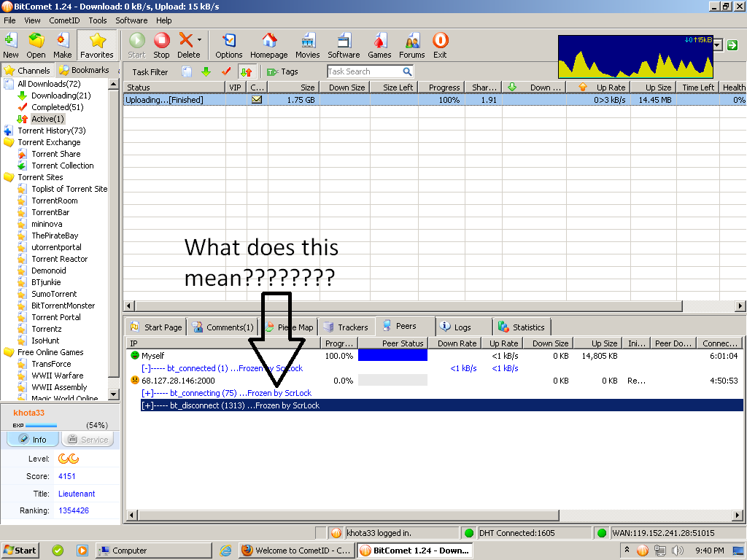Click the red Stop toolbar icon
Viewport: 747px width, 560px height.
[x=161, y=44]
